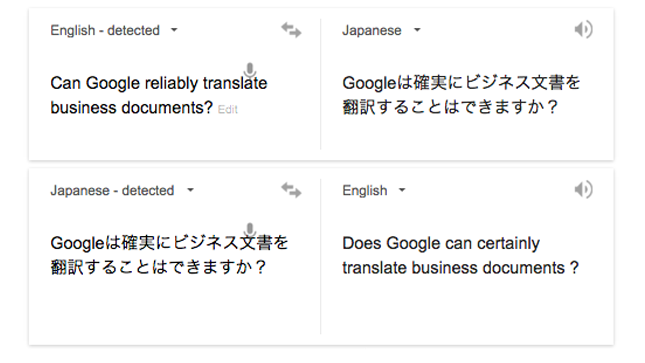Start voice input in the English source box
The width and height of the screenshot is (645, 363).
(250, 70)
